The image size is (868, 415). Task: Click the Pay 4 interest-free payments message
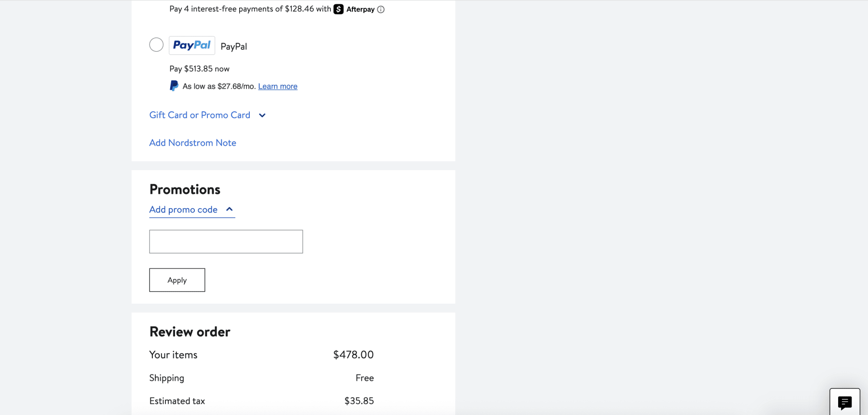249,8
